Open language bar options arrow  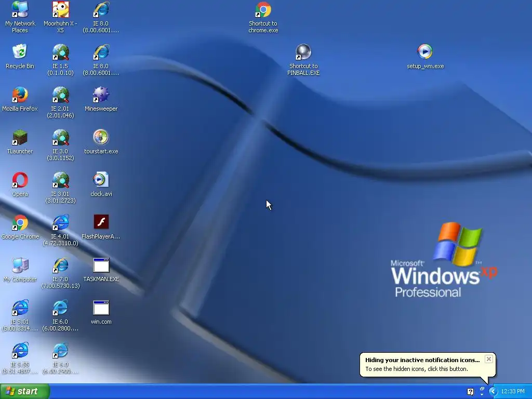coord(482,395)
